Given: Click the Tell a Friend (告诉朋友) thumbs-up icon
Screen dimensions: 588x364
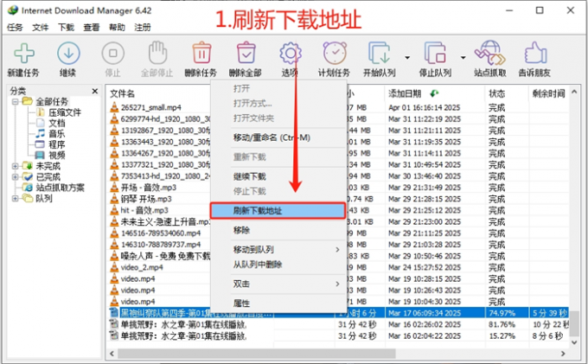Looking at the screenshot, I should click(x=535, y=53).
